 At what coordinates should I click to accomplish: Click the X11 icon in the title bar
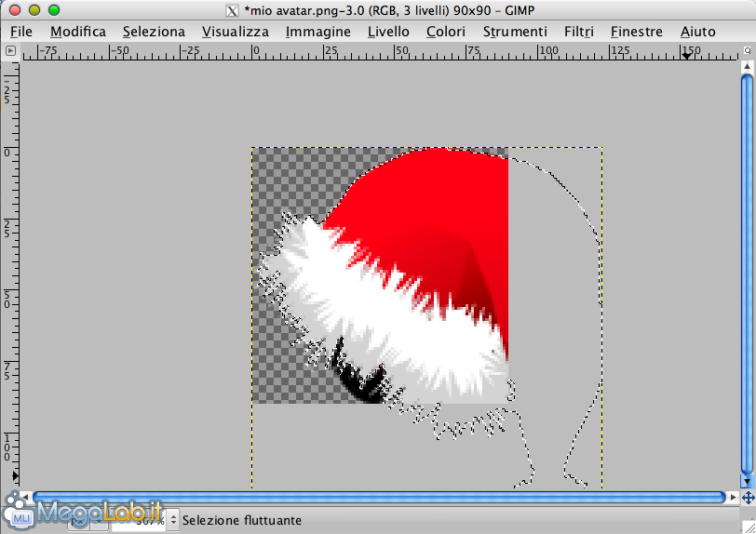click(233, 10)
